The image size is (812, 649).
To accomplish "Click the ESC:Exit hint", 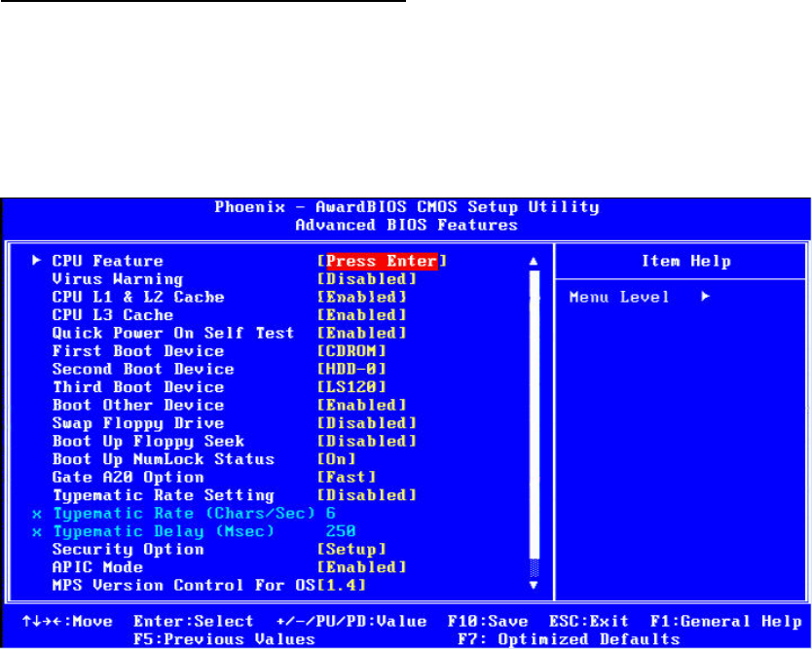I will [x=589, y=621].
